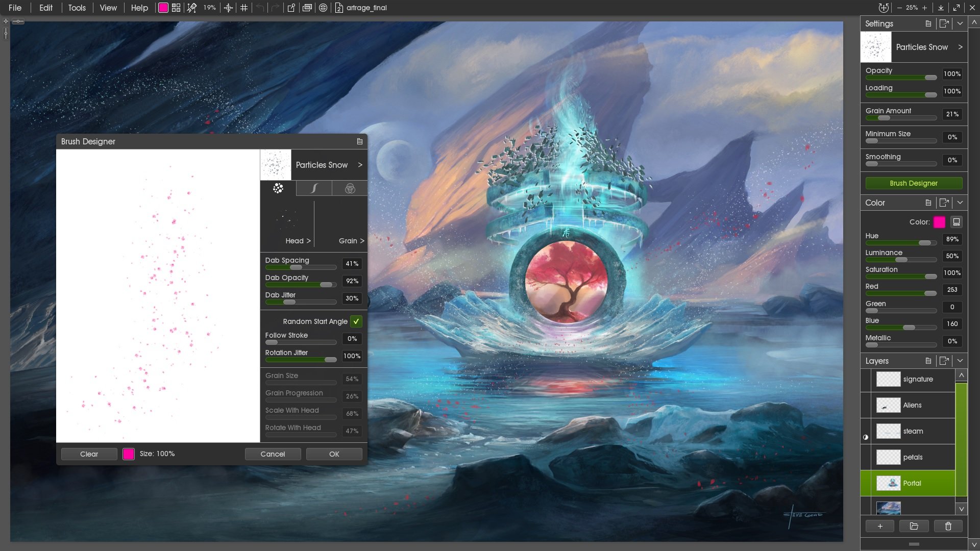Click the stroke curve icon in Brush Designer

pyautogui.click(x=313, y=188)
